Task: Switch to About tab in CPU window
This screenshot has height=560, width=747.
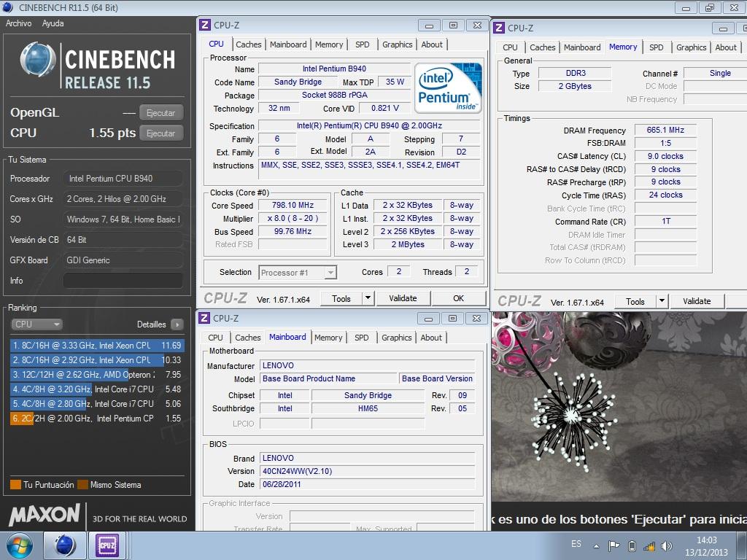Action: pos(432,44)
